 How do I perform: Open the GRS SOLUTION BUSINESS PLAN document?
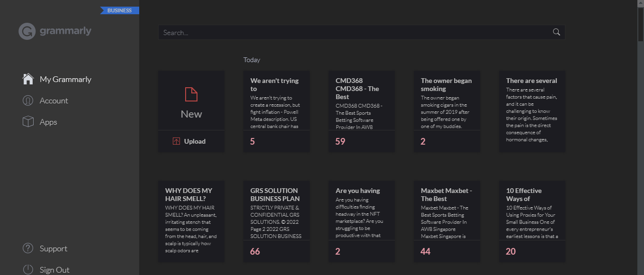pos(277,221)
